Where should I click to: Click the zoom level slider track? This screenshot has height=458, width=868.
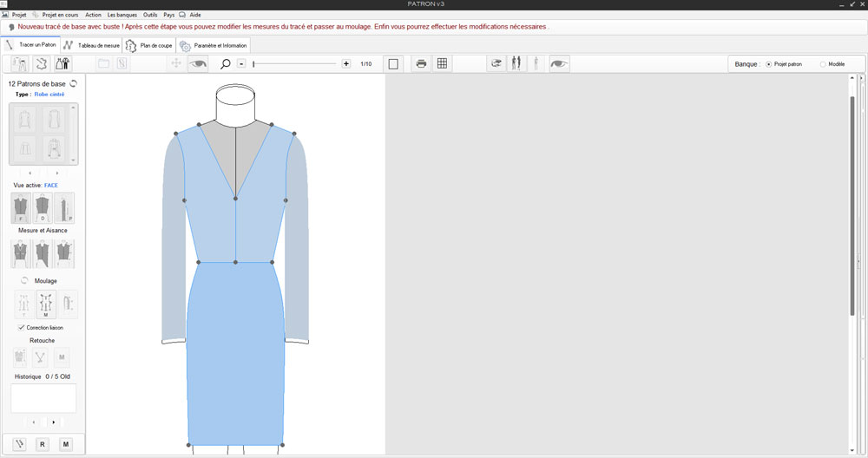click(295, 63)
